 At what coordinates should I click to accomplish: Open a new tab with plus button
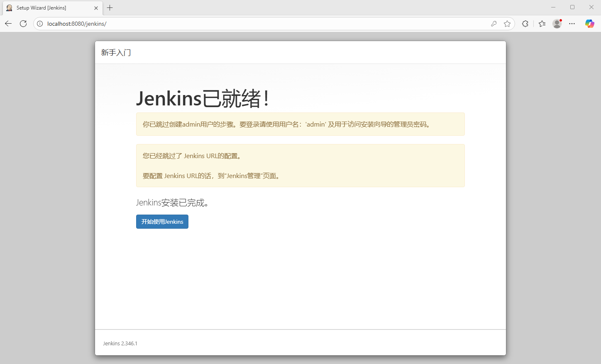click(x=110, y=8)
